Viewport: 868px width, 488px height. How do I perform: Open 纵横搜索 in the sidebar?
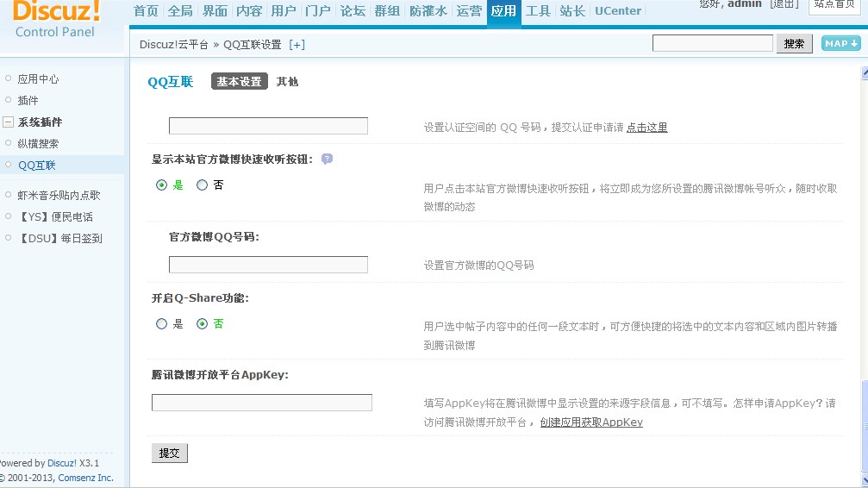click(38, 143)
